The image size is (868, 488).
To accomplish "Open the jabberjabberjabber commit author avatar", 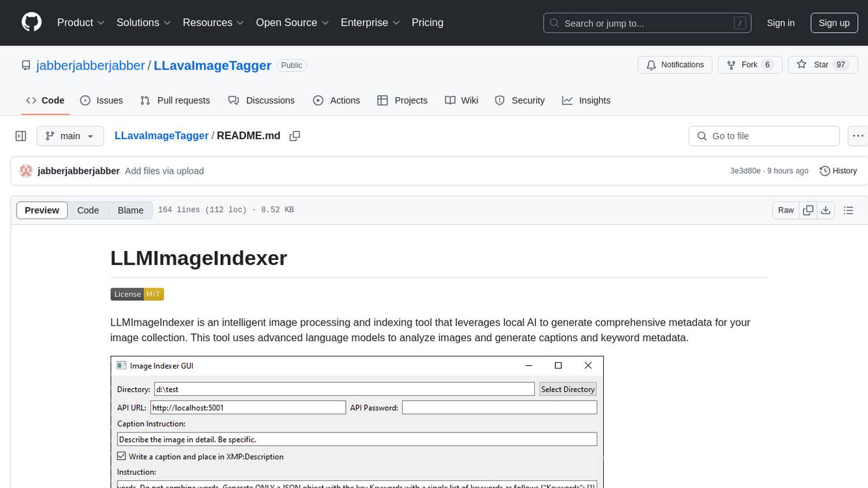I will (x=26, y=171).
